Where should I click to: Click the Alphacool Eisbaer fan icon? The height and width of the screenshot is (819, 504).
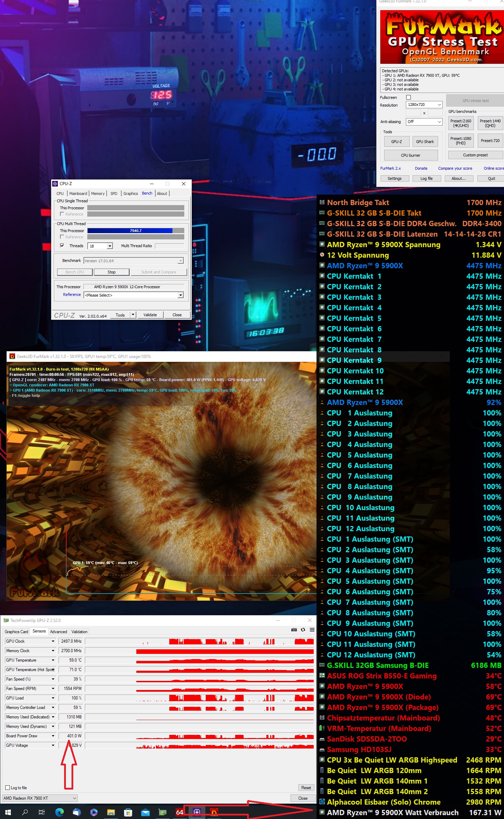coord(322,801)
